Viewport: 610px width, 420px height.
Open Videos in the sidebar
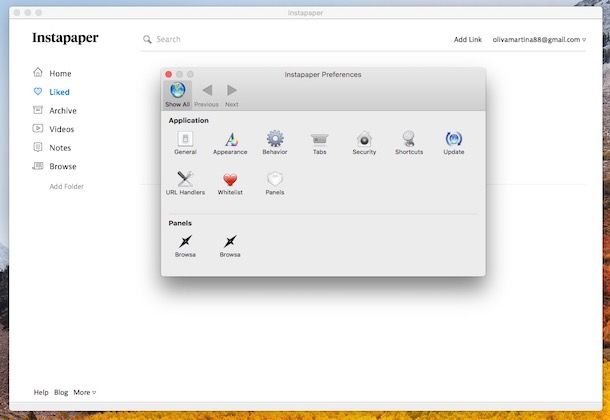click(x=54, y=129)
